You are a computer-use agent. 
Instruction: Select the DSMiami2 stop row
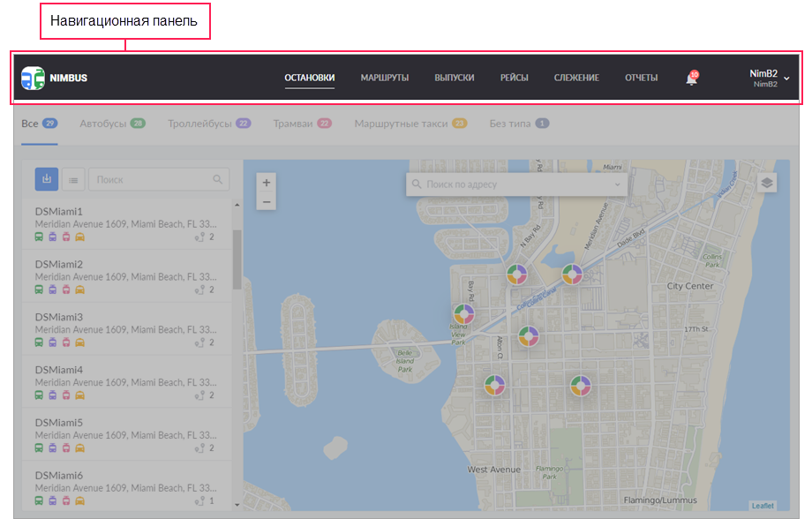(127, 277)
